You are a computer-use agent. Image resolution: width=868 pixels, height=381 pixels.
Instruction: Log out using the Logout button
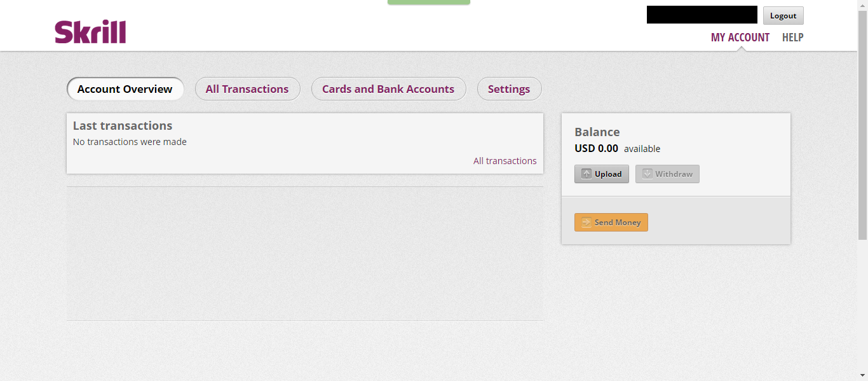click(783, 16)
